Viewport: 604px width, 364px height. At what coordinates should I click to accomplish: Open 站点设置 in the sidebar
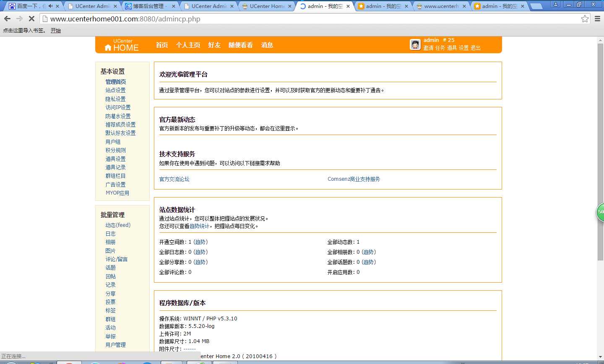click(x=115, y=90)
